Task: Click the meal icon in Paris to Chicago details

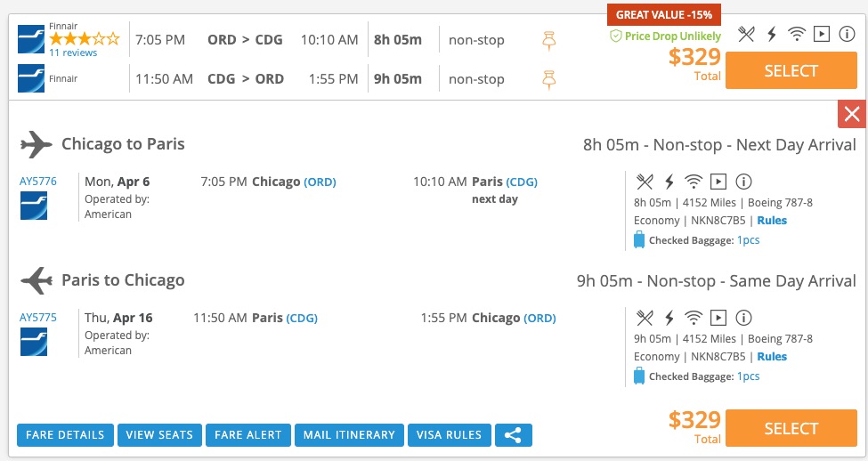Action: pyautogui.click(x=645, y=318)
